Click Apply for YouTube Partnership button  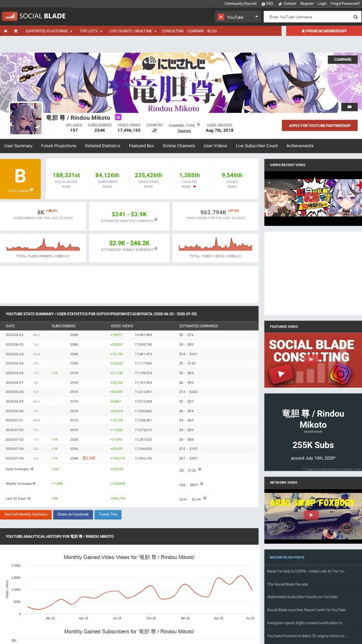pos(320,126)
